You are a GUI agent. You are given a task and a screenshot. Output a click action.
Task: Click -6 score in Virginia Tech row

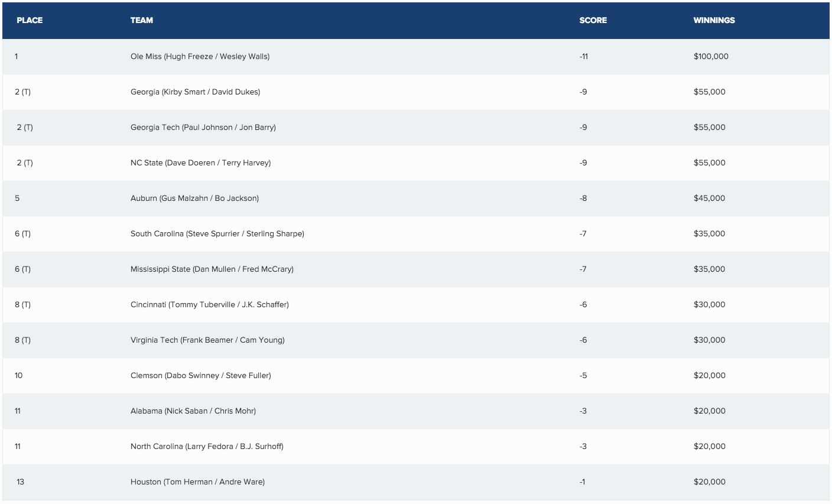pyautogui.click(x=583, y=340)
